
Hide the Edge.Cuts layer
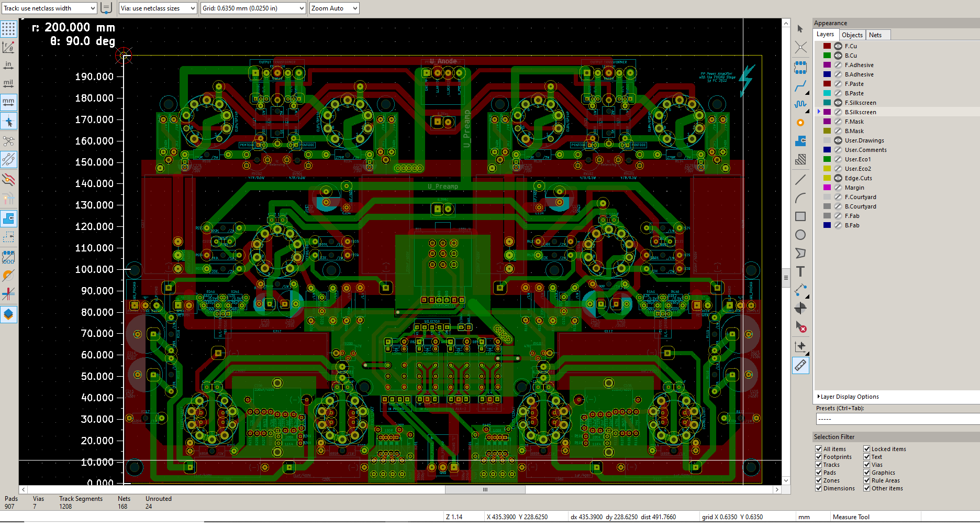click(838, 178)
